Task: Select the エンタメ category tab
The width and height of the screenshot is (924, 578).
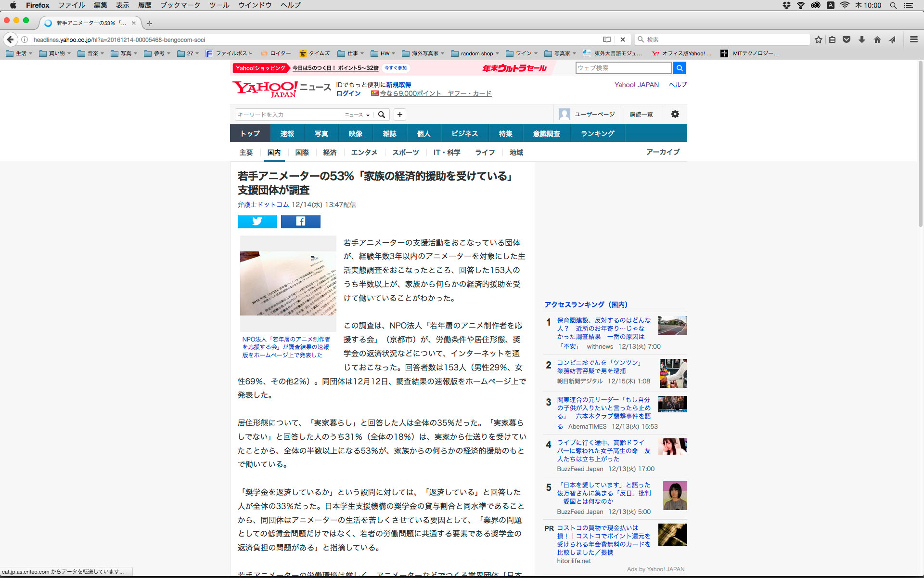Action: coord(364,152)
